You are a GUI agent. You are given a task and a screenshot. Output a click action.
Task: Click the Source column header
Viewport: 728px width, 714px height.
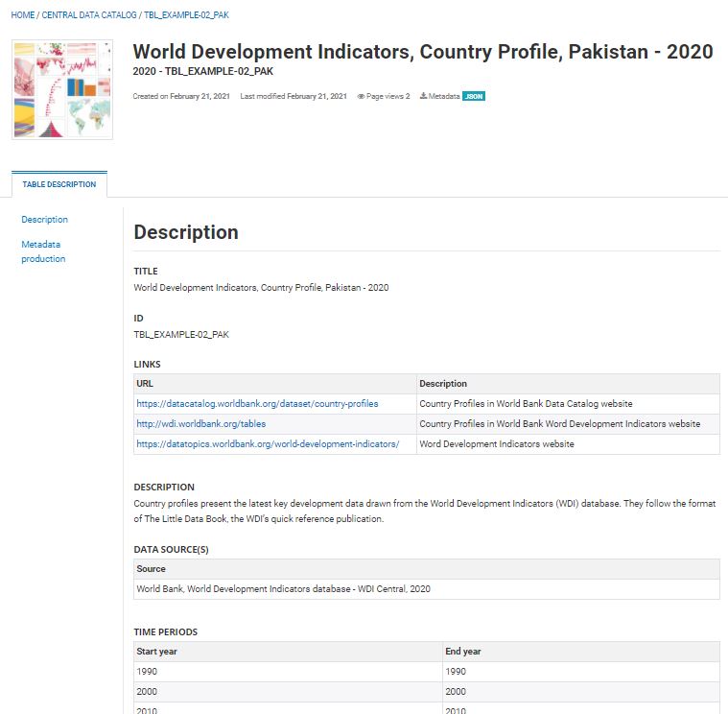click(151, 569)
